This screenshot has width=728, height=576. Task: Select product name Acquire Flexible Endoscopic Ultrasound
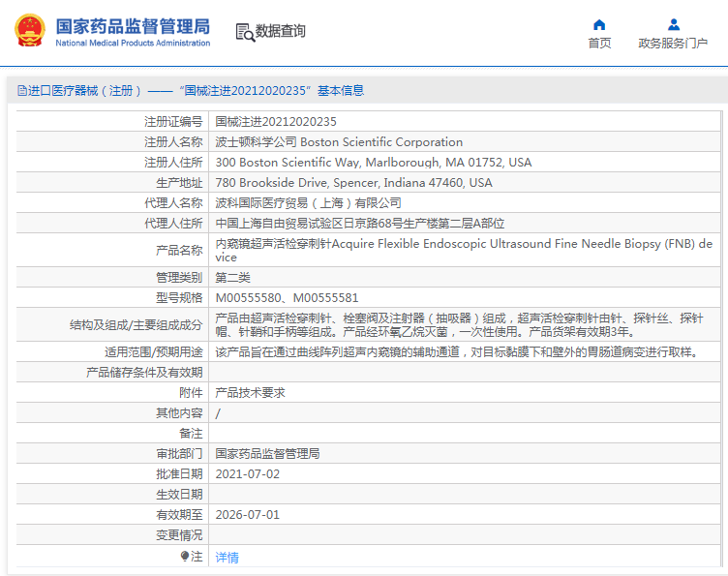pos(464,250)
